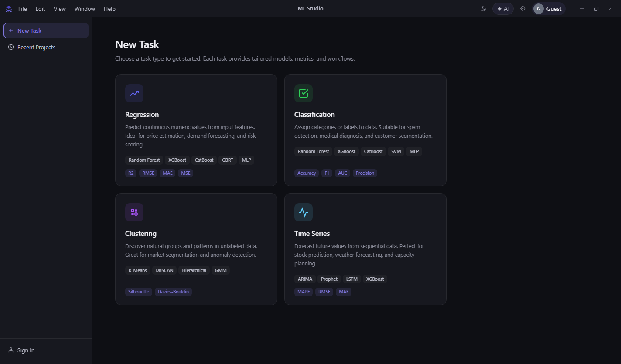
Task: Click the MSE metric tag
Action: pos(186,173)
